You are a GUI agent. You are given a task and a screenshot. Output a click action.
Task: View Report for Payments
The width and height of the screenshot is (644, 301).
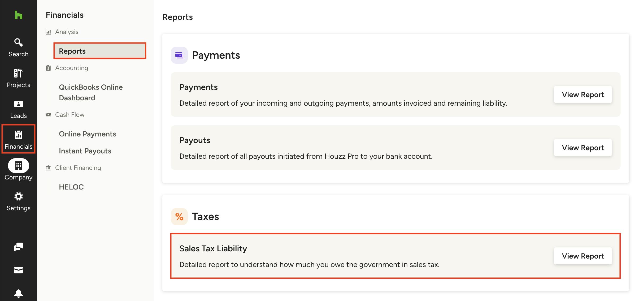coord(582,94)
